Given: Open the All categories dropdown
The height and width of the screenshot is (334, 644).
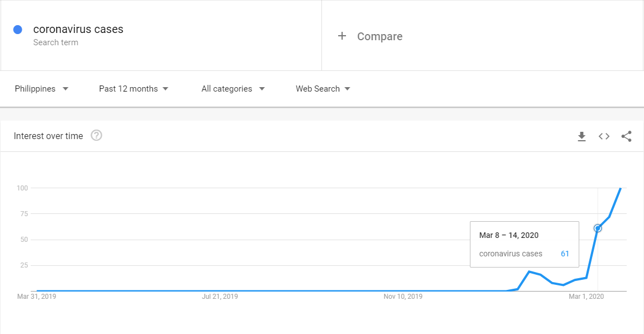Looking at the screenshot, I should [x=233, y=89].
